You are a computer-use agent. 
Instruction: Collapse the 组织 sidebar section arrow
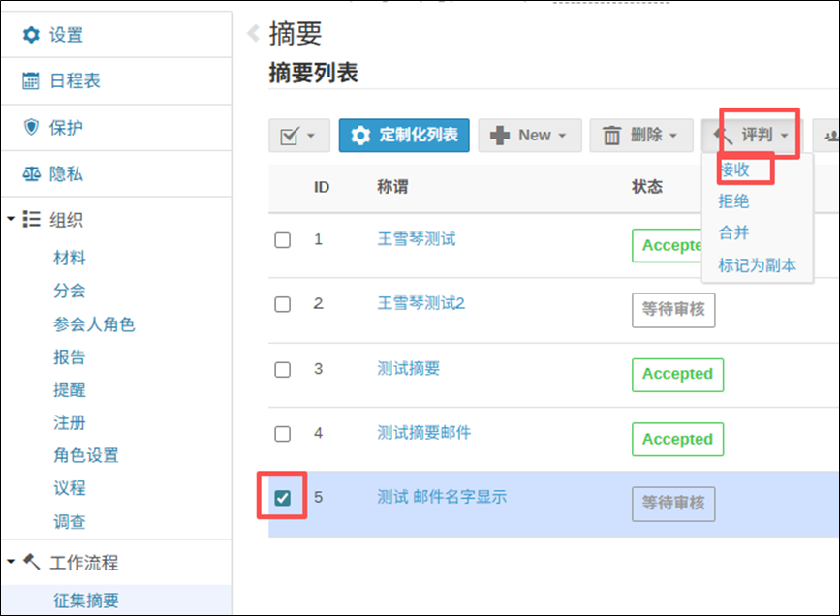(x=11, y=219)
